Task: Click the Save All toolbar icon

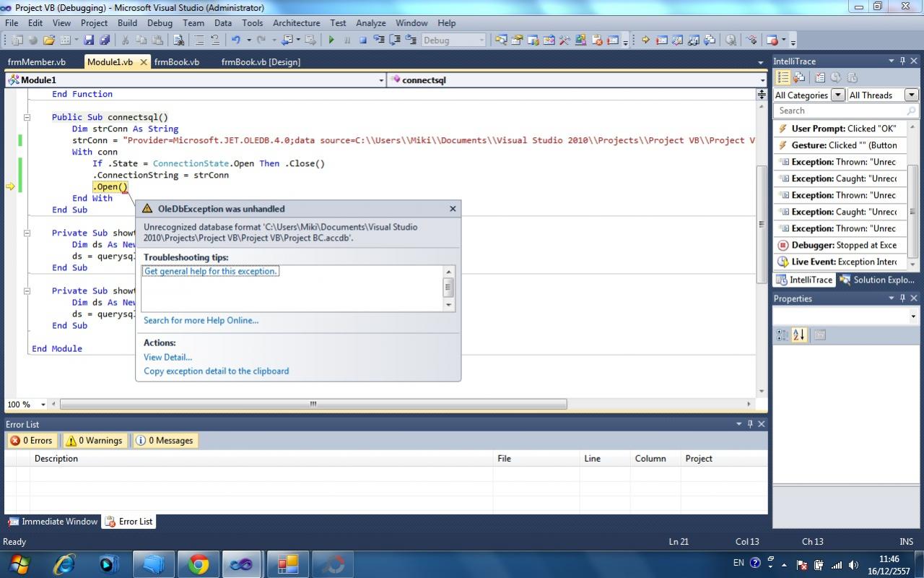Action: click(105, 40)
